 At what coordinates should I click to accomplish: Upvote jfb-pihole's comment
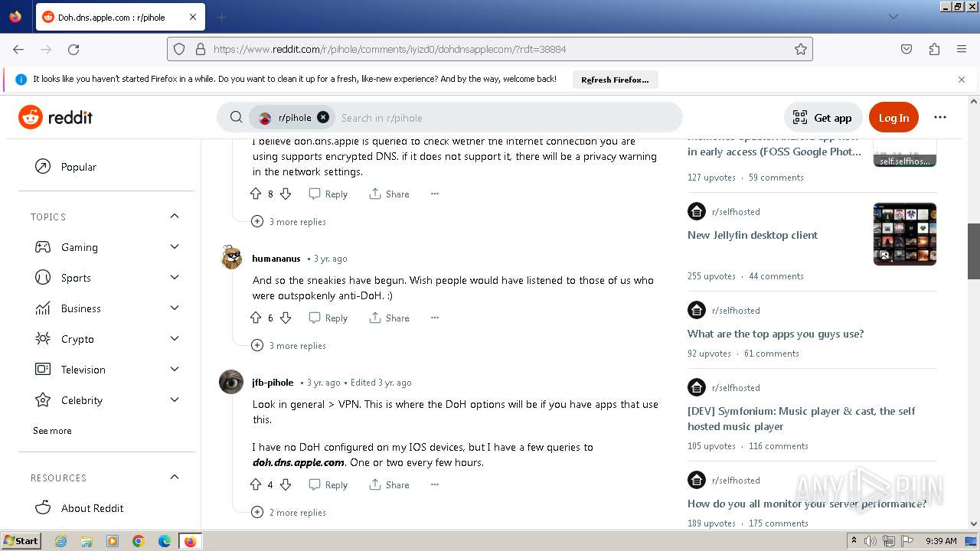pos(256,485)
